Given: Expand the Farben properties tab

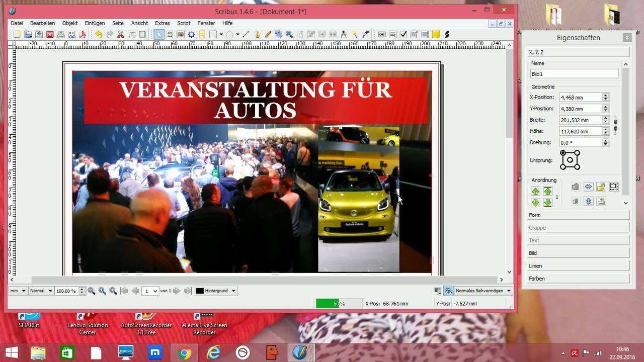Looking at the screenshot, I should tap(579, 279).
